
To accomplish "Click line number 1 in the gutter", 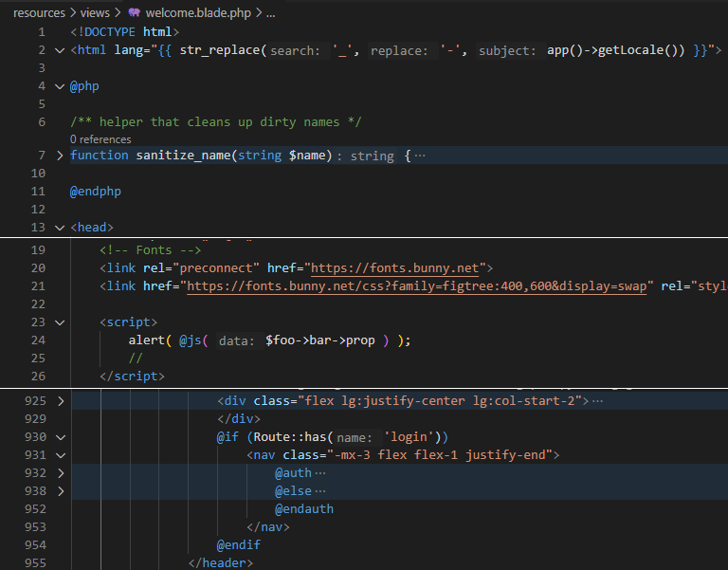I will pyautogui.click(x=42, y=32).
